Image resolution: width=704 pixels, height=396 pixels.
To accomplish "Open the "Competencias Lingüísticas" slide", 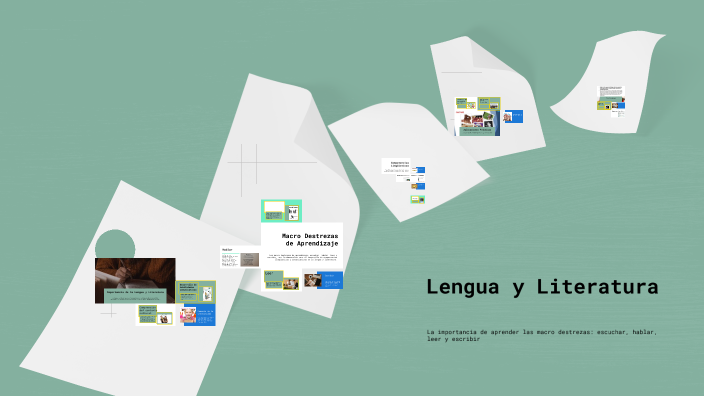I will pyautogui.click(x=396, y=166).
